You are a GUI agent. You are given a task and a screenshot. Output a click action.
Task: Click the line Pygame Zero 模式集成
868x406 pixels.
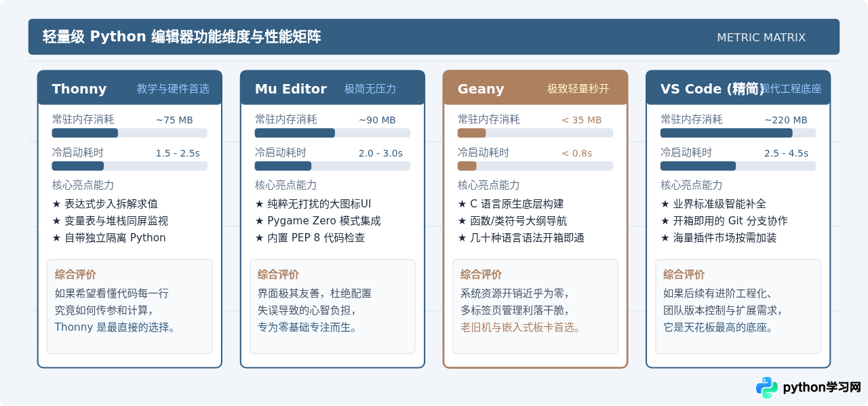point(317,220)
